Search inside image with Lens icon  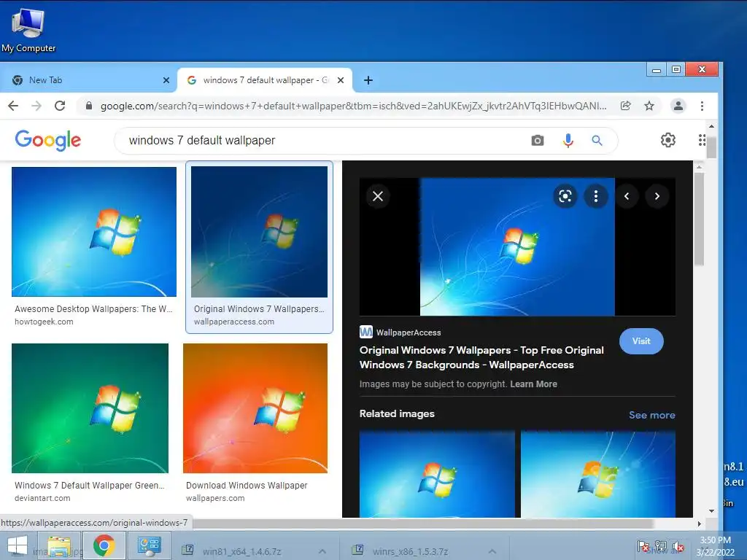pos(565,196)
